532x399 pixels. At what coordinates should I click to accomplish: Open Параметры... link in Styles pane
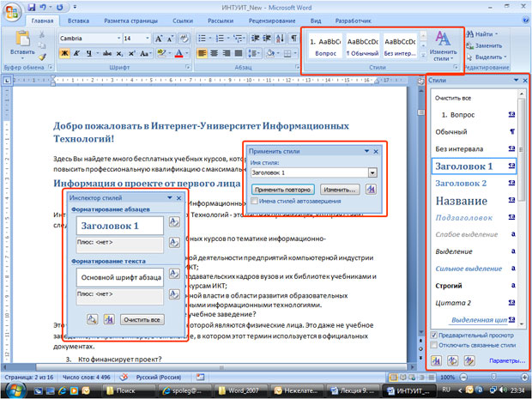tap(507, 360)
